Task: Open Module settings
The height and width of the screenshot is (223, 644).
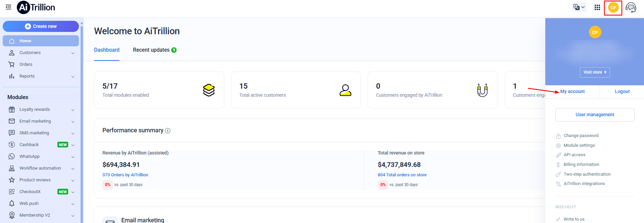Action: [579, 145]
